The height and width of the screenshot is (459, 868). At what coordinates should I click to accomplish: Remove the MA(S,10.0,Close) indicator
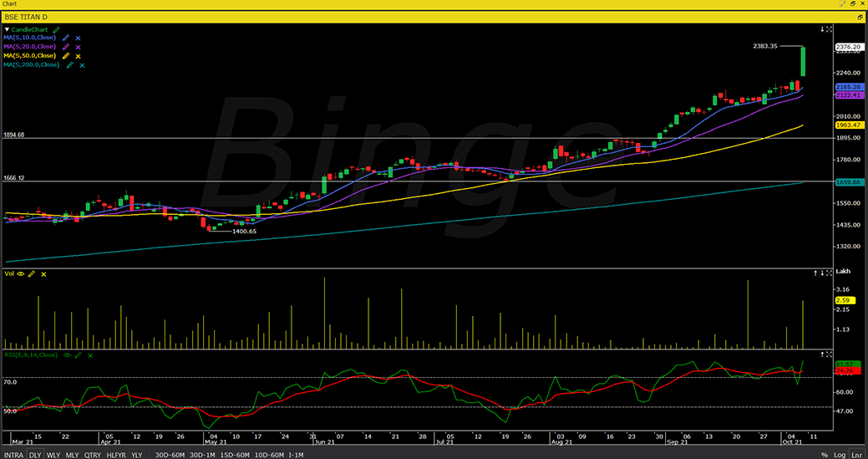click(78, 38)
